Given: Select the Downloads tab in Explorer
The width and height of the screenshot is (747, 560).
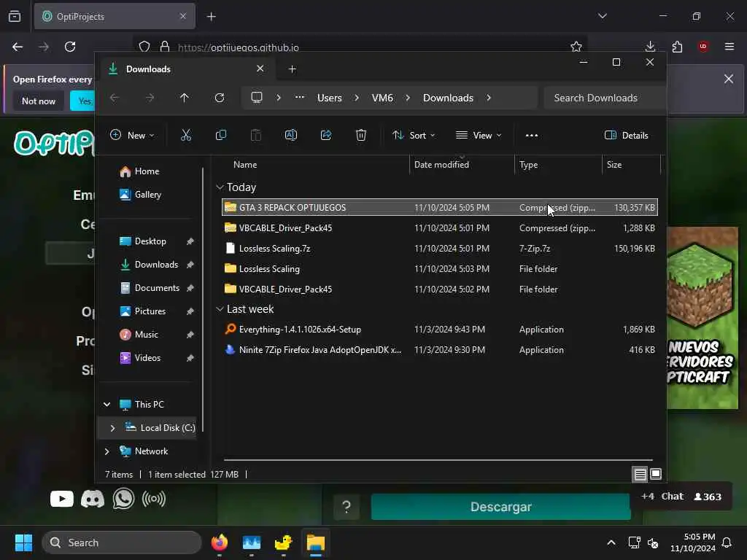Looking at the screenshot, I should (x=186, y=69).
